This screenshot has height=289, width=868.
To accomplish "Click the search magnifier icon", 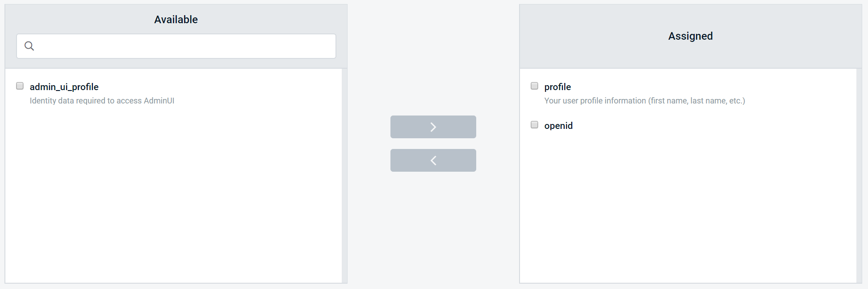I will 29,45.
